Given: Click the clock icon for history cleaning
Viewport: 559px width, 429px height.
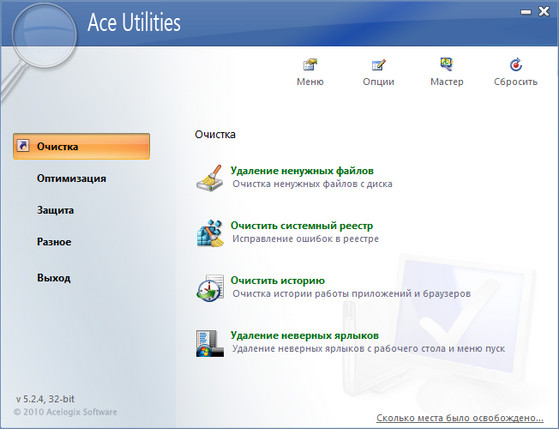Looking at the screenshot, I should coord(210,288).
